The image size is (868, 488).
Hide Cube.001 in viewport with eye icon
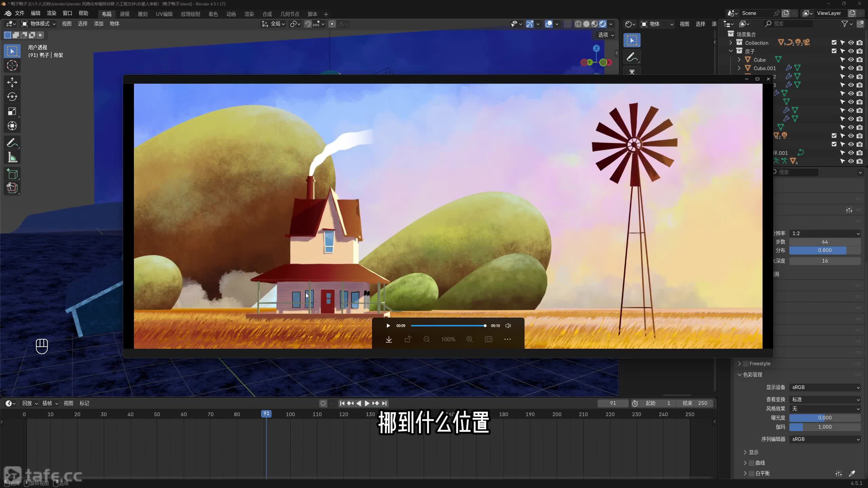[x=851, y=68]
